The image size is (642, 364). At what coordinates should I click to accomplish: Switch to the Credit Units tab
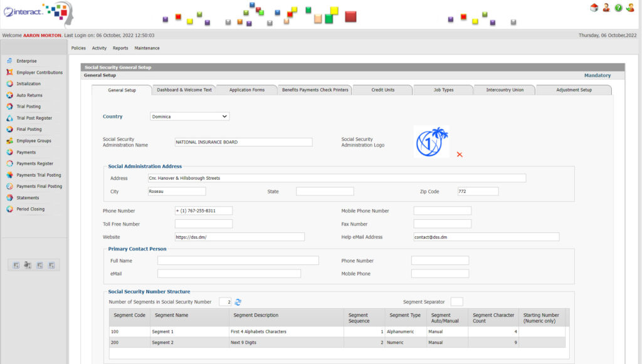point(383,90)
